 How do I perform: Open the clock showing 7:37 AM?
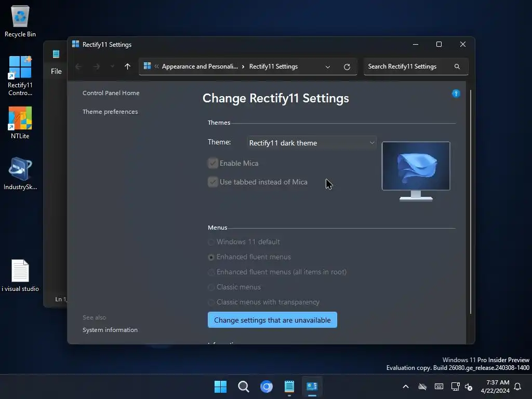coord(495,387)
